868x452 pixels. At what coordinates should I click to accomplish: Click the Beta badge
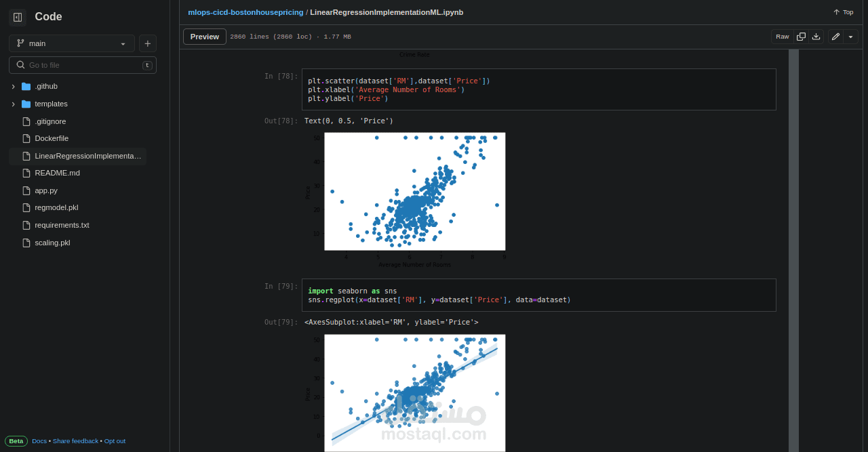16,441
